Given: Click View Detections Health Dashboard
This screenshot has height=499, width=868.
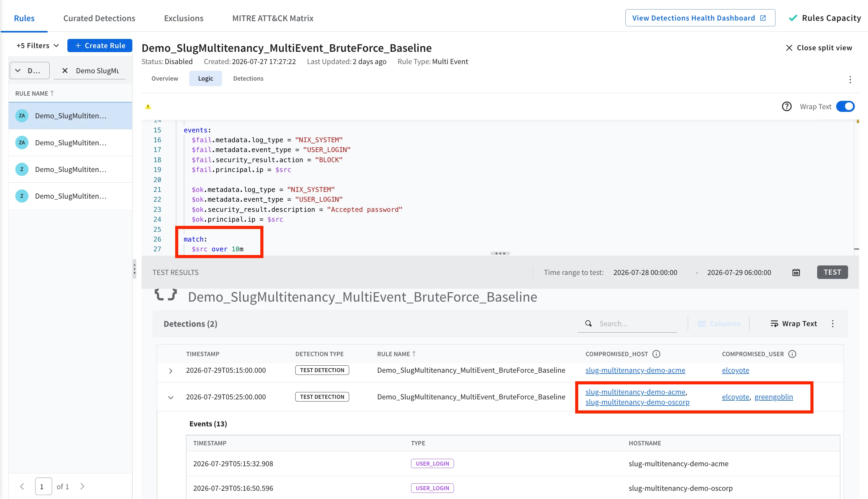Looking at the screenshot, I should pos(700,18).
